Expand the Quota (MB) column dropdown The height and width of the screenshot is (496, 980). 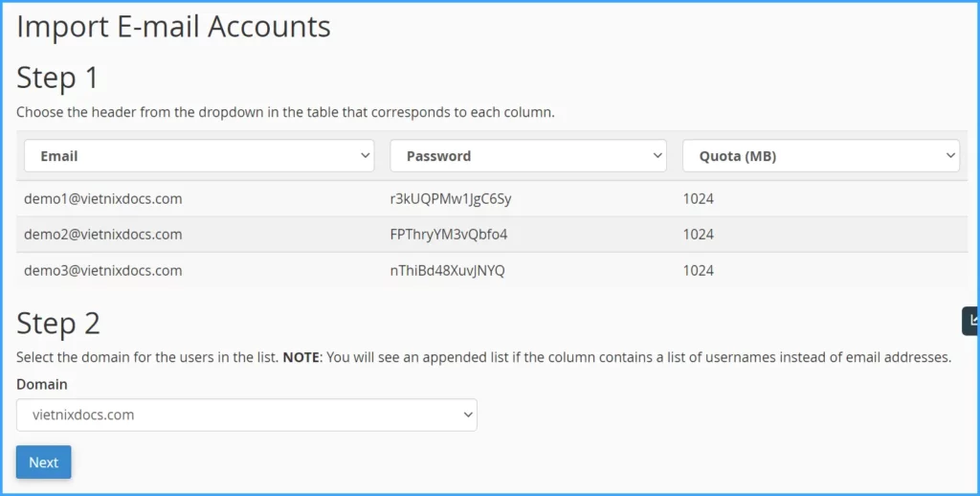pyautogui.click(x=820, y=156)
